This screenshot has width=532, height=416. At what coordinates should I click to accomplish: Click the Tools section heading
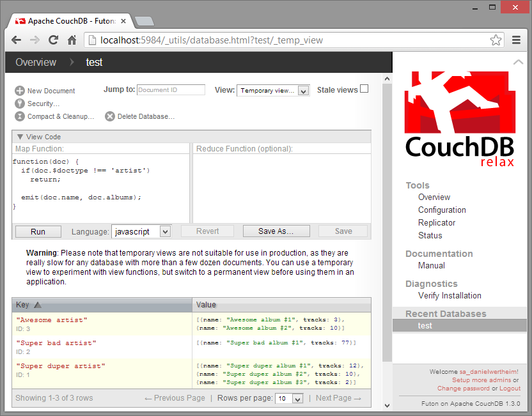(x=418, y=185)
